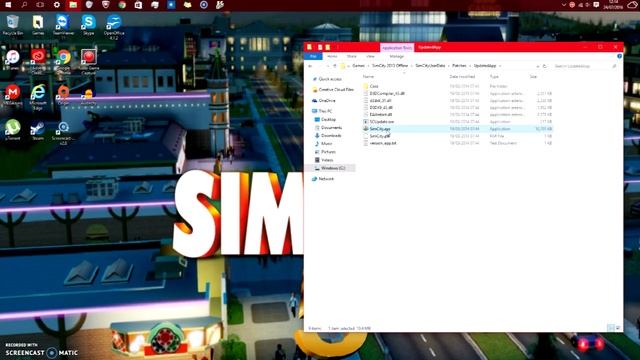This screenshot has height=360, width=640.
Task: Launch Google Chrome from the desktop
Action: click(63, 61)
